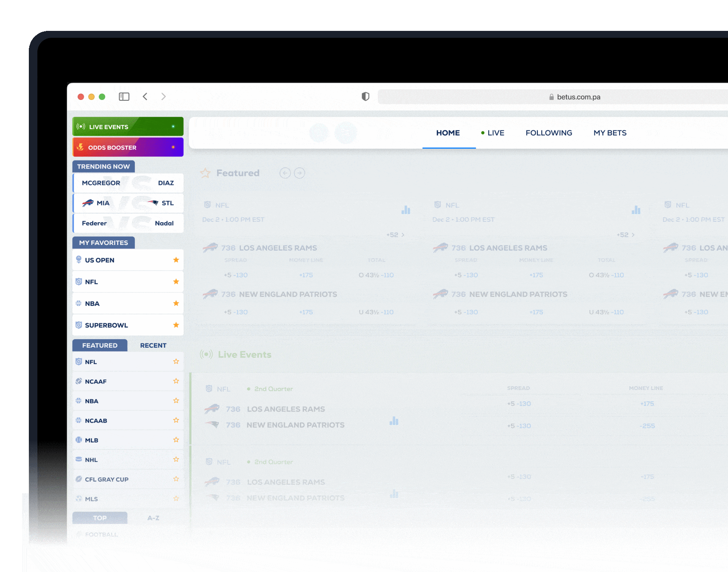Click the CFL GRAY CUP icon
Viewport: 728px width, 572px height.
tap(79, 479)
